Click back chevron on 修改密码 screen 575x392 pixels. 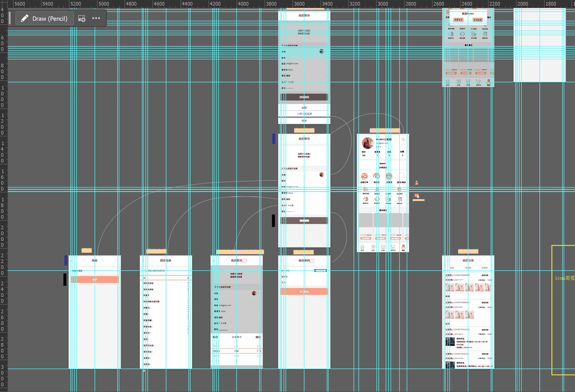tap(282, 261)
